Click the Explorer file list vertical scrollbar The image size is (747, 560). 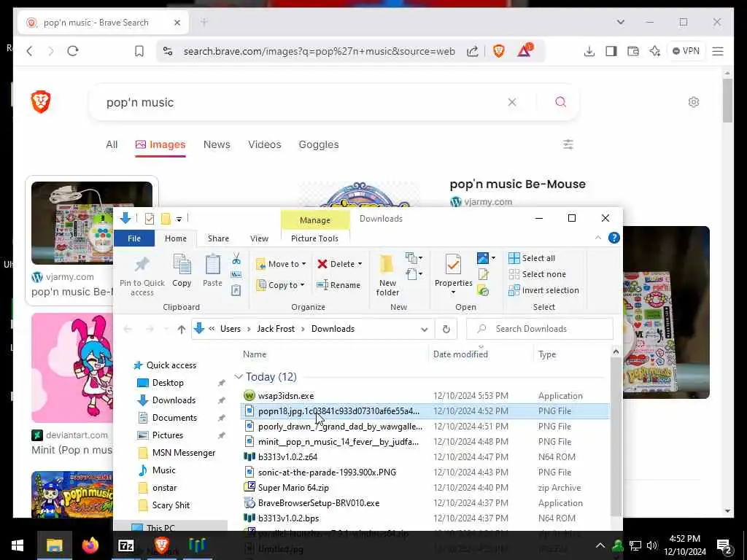616,436
